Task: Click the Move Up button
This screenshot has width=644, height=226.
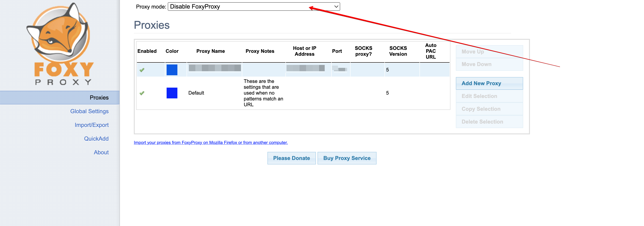Action: (489, 51)
